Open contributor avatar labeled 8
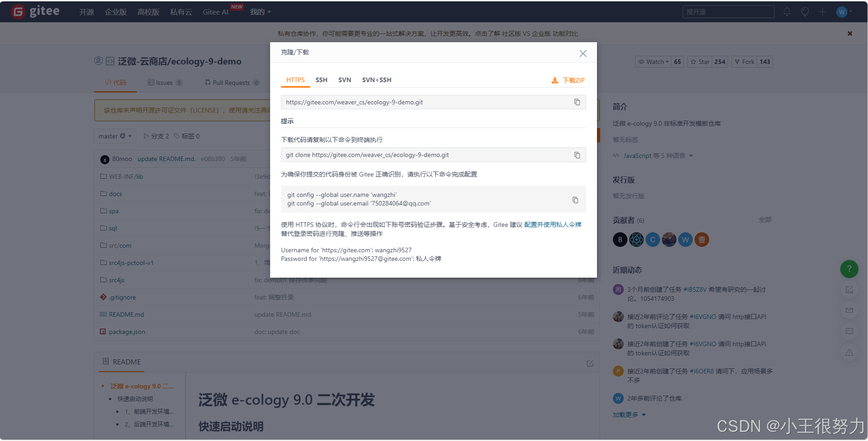868x441 pixels. pyautogui.click(x=620, y=240)
